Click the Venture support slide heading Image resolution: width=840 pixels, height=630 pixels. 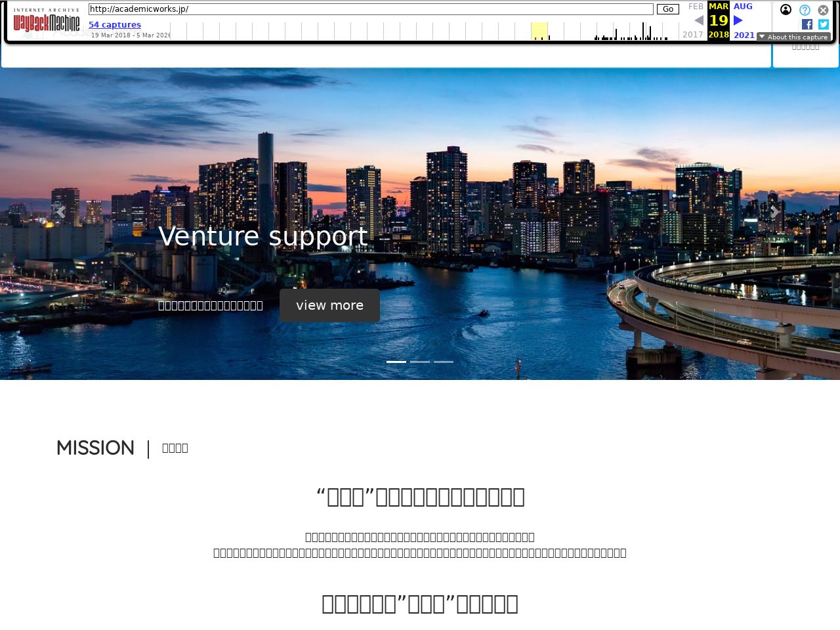click(x=262, y=236)
